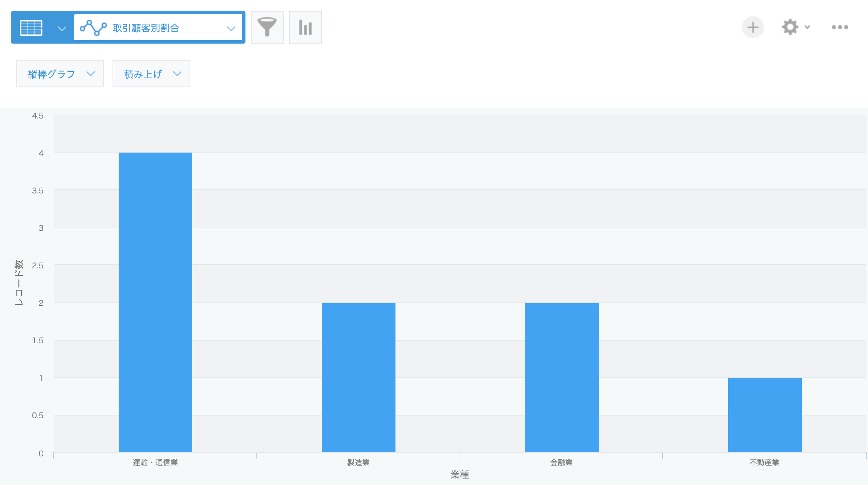
Task: Click the 0.5 y-axis value
Action: pos(38,416)
